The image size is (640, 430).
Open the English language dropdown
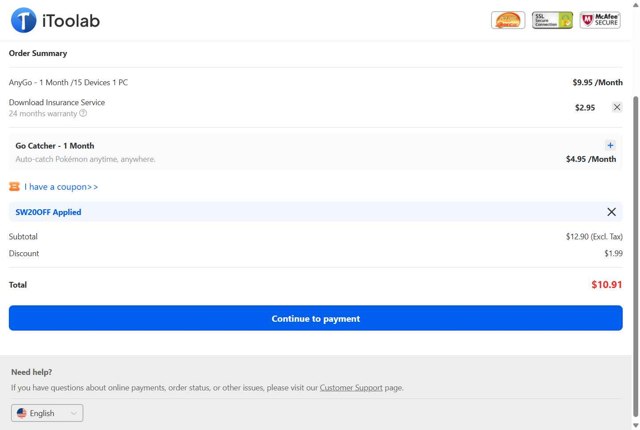pyautogui.click(x=47, y=413)
